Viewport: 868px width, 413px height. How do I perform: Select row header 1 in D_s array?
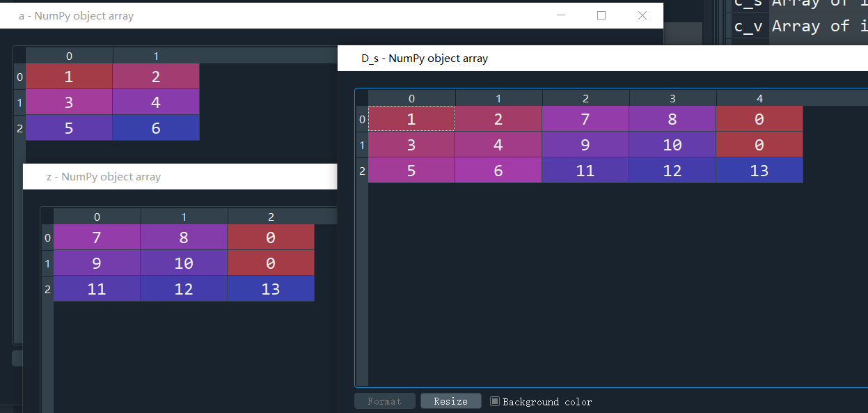coord(362,145)
